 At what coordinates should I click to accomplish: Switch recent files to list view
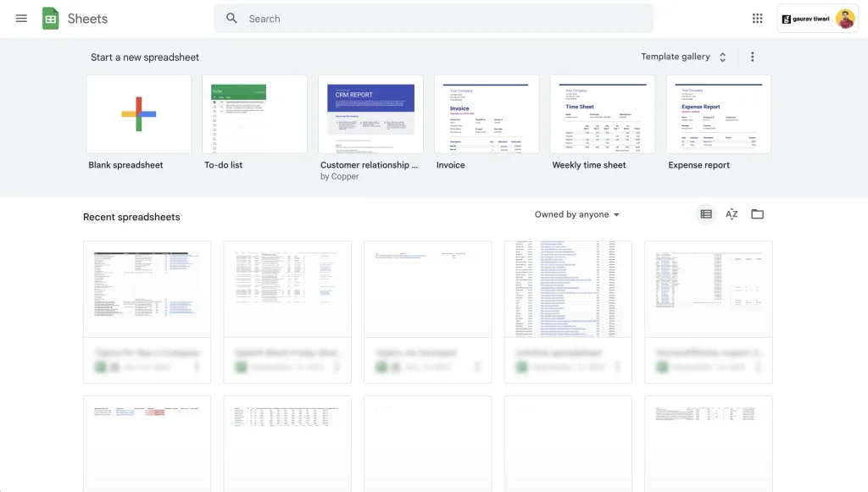point(705,213)
